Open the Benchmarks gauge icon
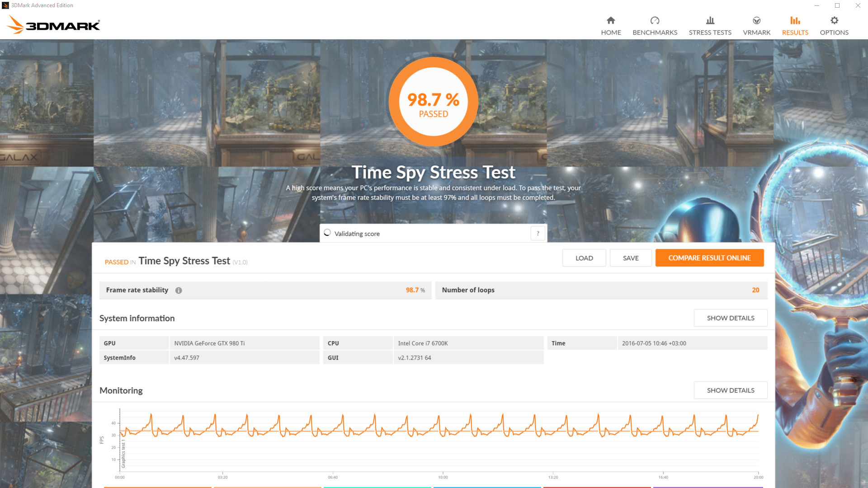868x488 pixels. [x=655, y=20]
